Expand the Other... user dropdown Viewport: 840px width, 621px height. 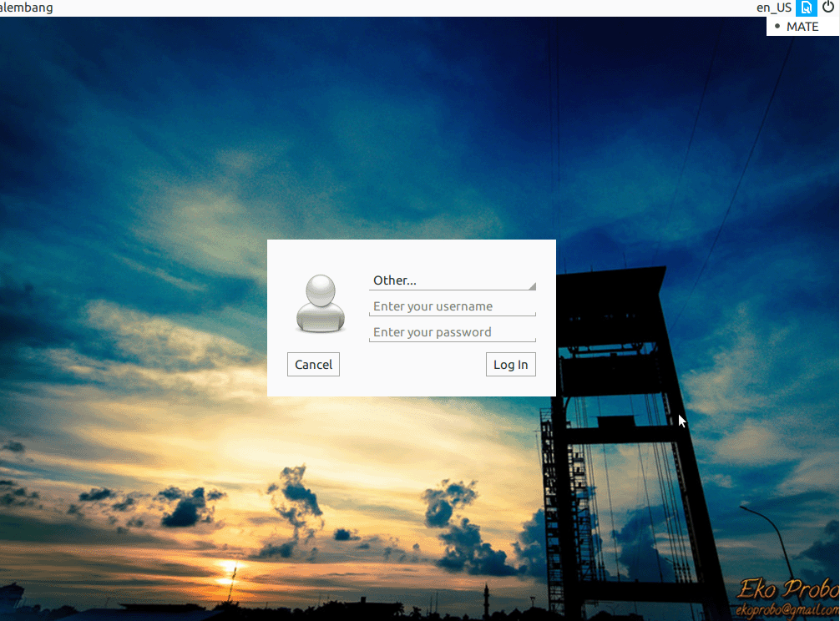[x=452, y=280]
